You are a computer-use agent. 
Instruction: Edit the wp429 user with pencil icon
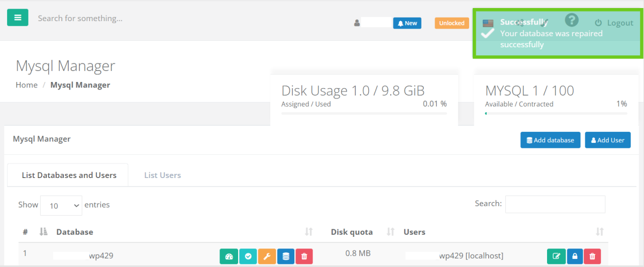click(x=556, y=256)
